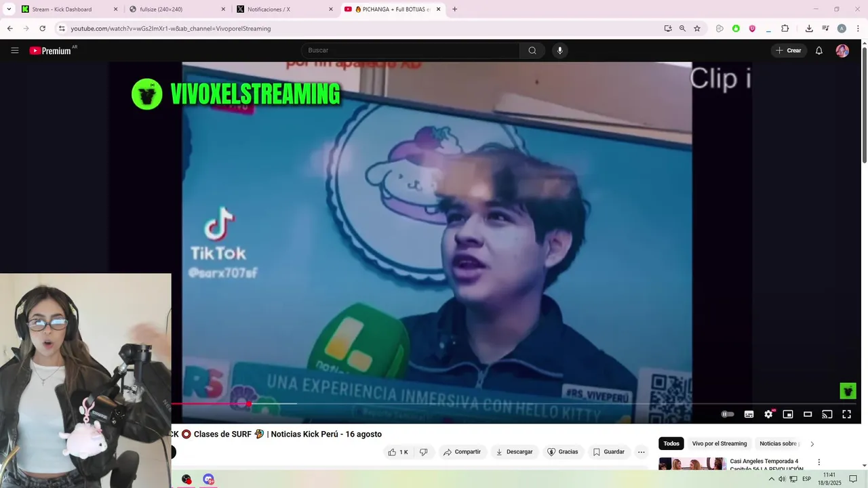Toggle the autoplay switch
The image size is (868, 488).
(728, 414)
